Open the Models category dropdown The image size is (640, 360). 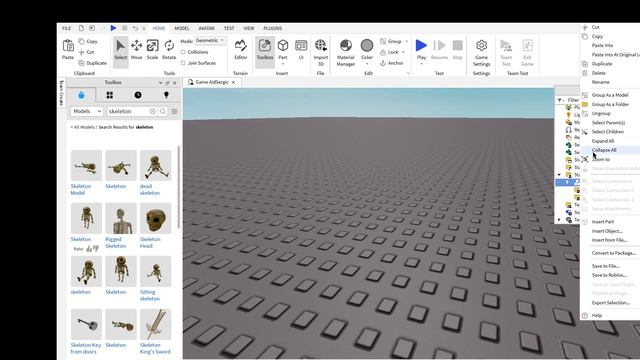[x=87, y=111]
